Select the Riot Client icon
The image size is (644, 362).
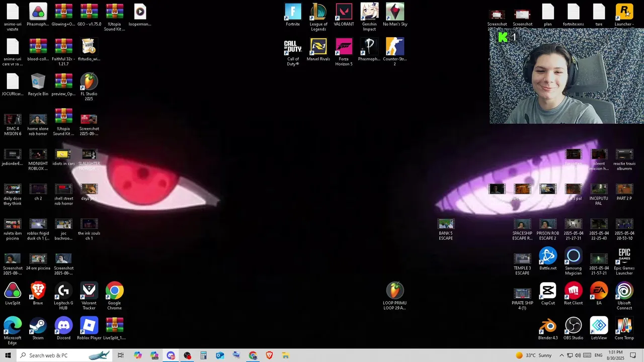pos(574,294)
